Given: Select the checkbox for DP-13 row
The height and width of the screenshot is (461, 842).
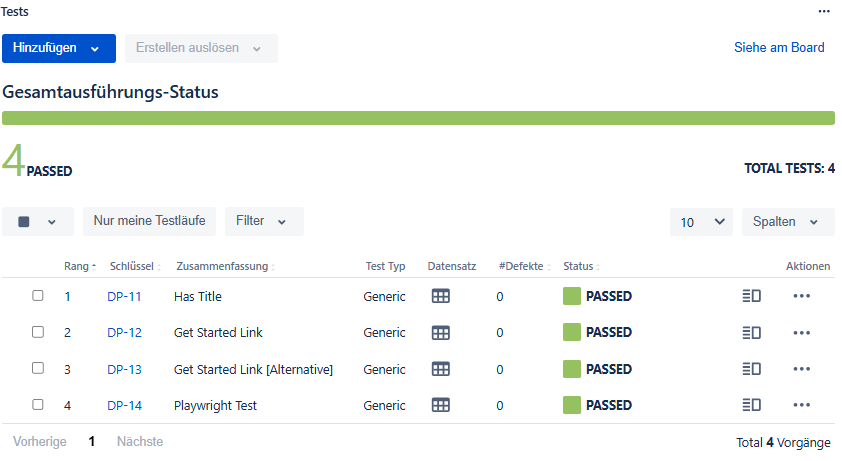Looking at the screenshot, I should click(x=38, y=368).
